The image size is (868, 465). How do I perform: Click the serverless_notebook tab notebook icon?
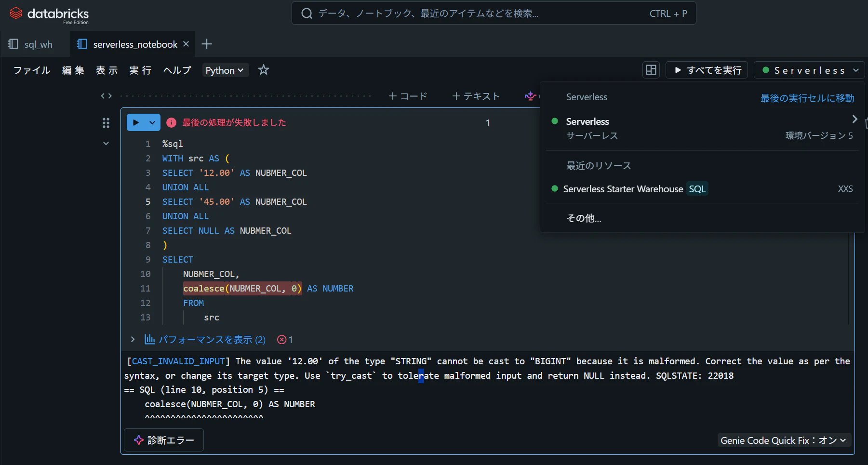[82, 44]
